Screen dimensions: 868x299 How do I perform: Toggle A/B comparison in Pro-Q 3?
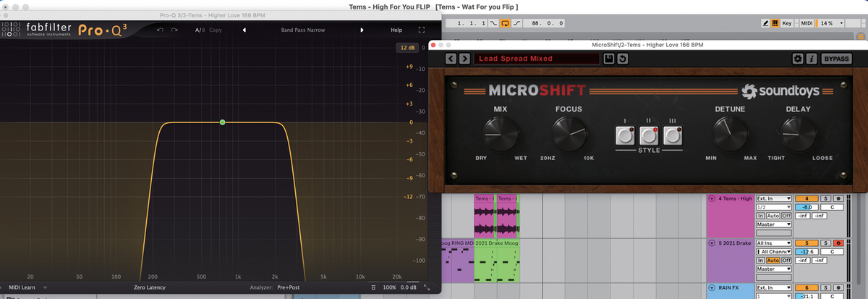pos(200,30)
